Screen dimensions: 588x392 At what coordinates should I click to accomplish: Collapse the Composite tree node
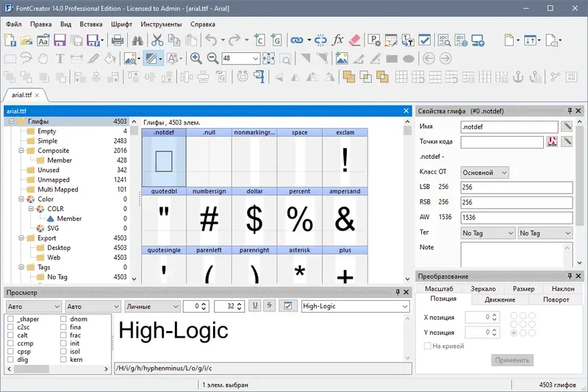[21, 151]
